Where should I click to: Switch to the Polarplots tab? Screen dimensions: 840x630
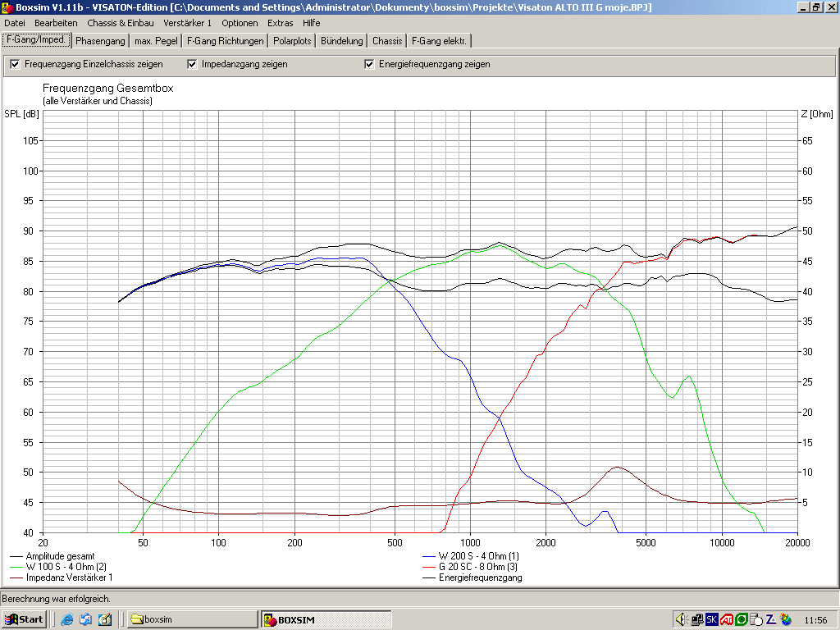click(292, 41)
